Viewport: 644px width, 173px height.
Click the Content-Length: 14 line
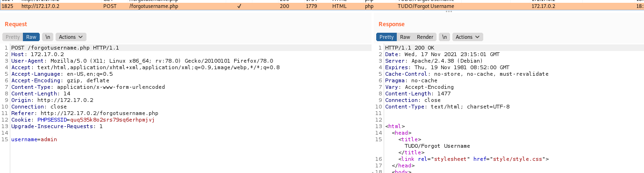point(41,94)
